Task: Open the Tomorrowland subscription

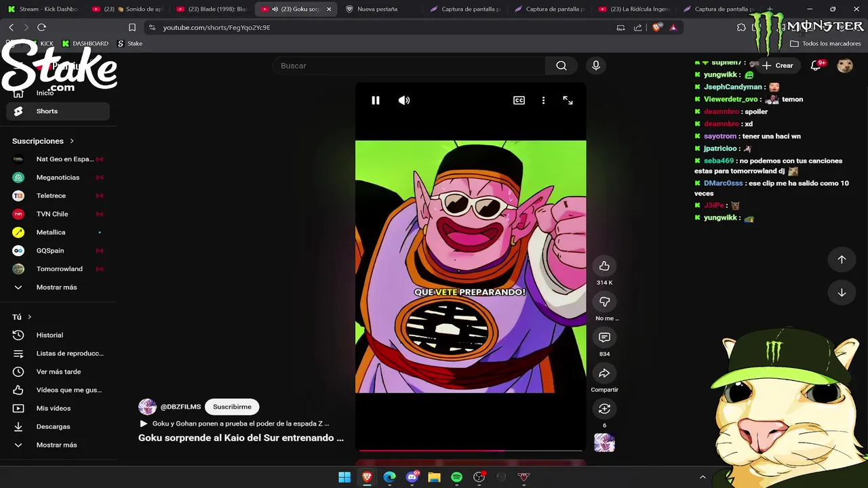Action: pyautogui.click(x=58, y=269)
